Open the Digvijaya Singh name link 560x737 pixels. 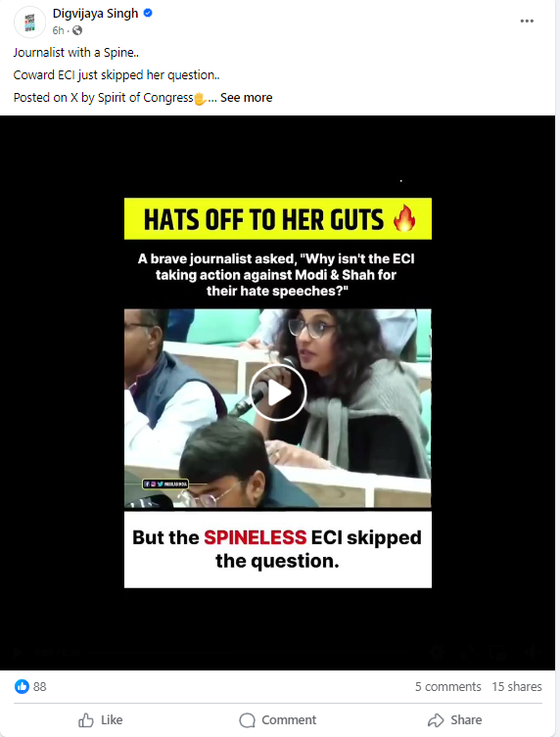pos(95,14)
